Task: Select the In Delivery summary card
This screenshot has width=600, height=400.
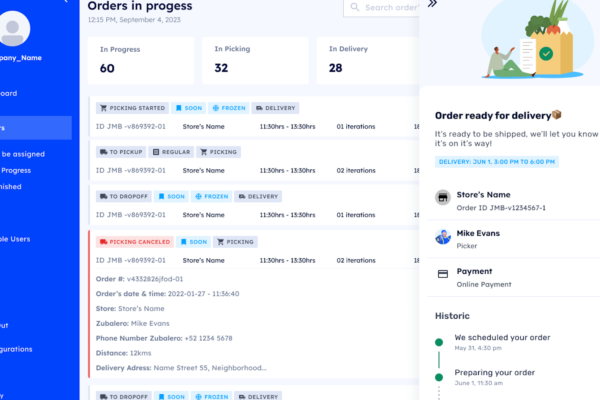Action: coord(367,60)
